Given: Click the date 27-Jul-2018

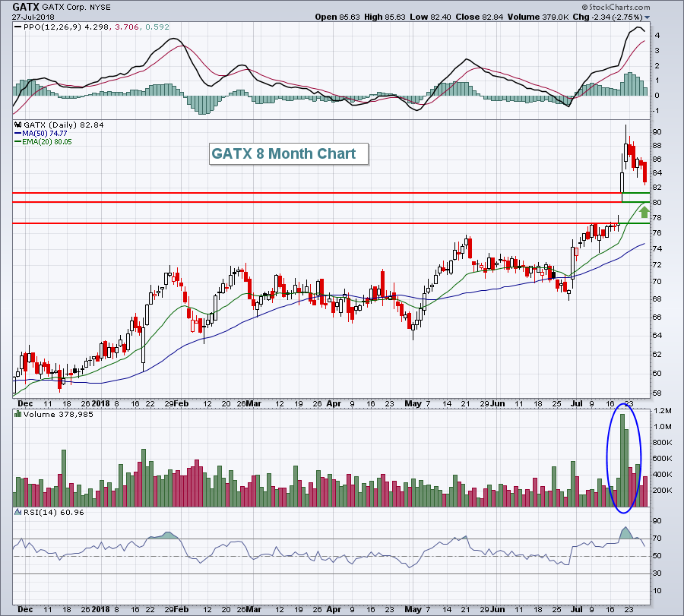Looking at the screenshot, I should pyautogui.click(x=33, y=17).
